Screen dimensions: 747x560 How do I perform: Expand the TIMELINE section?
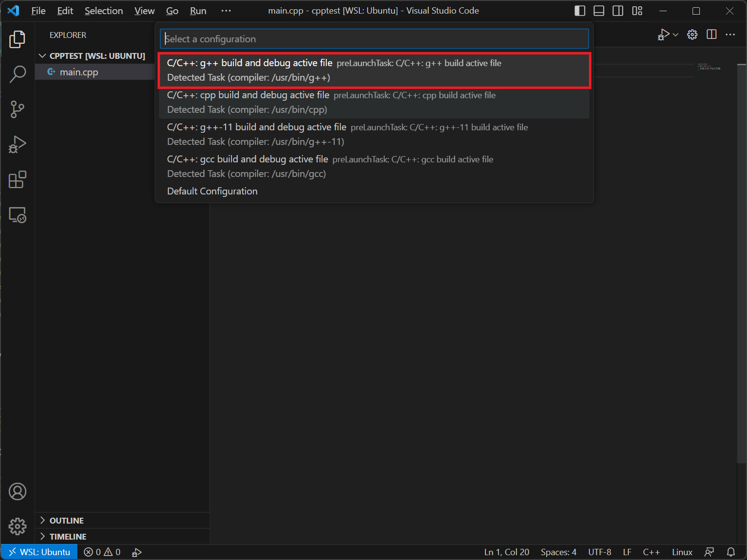(68, 537)
